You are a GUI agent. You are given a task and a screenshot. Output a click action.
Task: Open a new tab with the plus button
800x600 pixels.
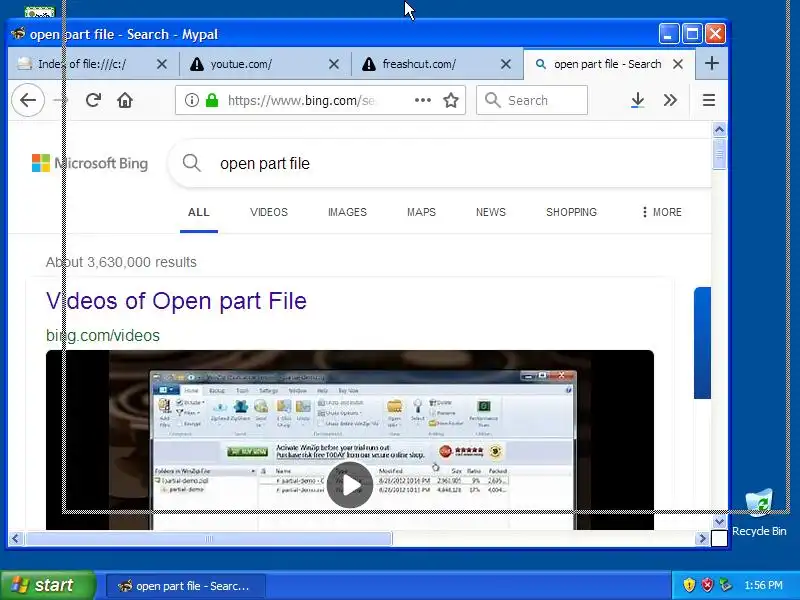pos(712,63)
